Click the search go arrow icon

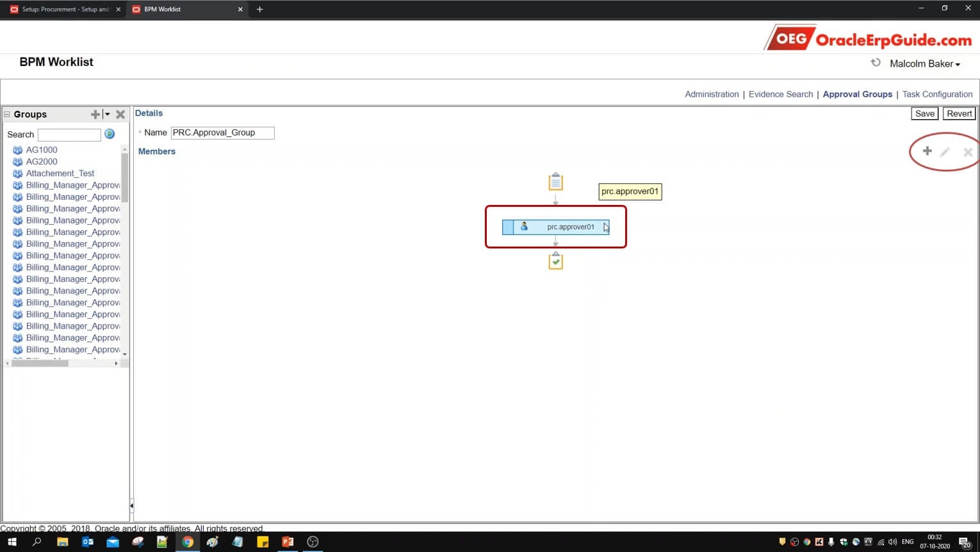110,134
